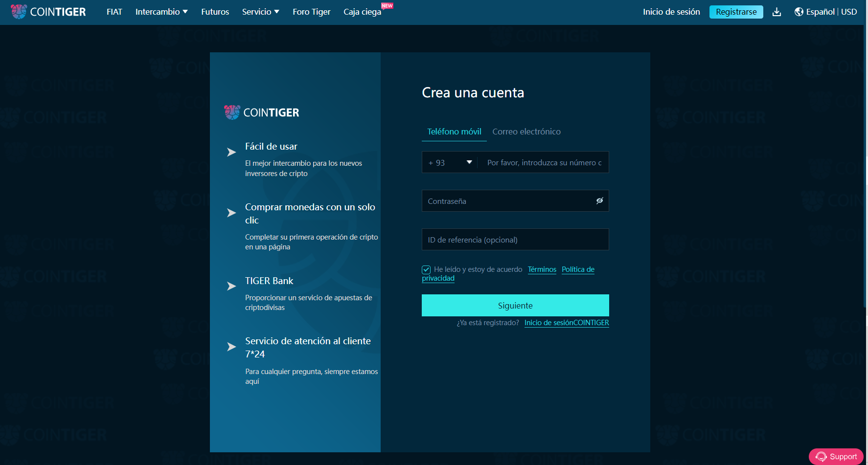The image size is (868, 465).
Task: Expand the Intercambio menu
Action: tap(161, 12)
